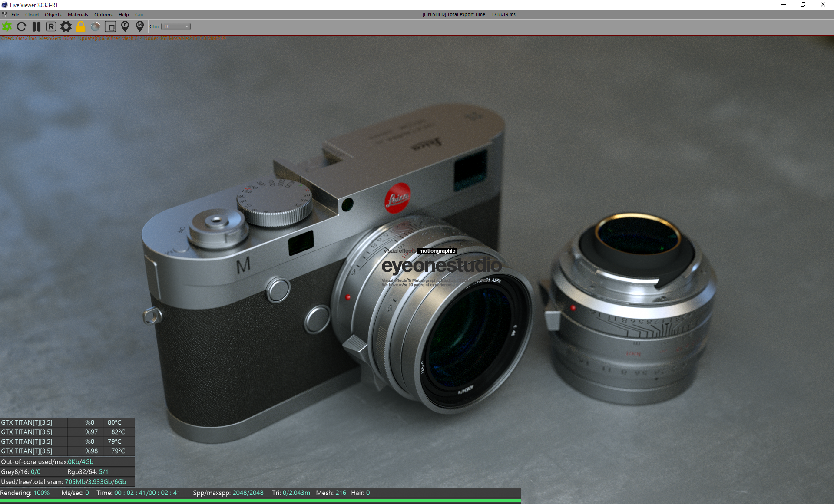Open the Cloud menu
Image resolution: width=834 pixels, height=504 pixels.
(32, 15)
